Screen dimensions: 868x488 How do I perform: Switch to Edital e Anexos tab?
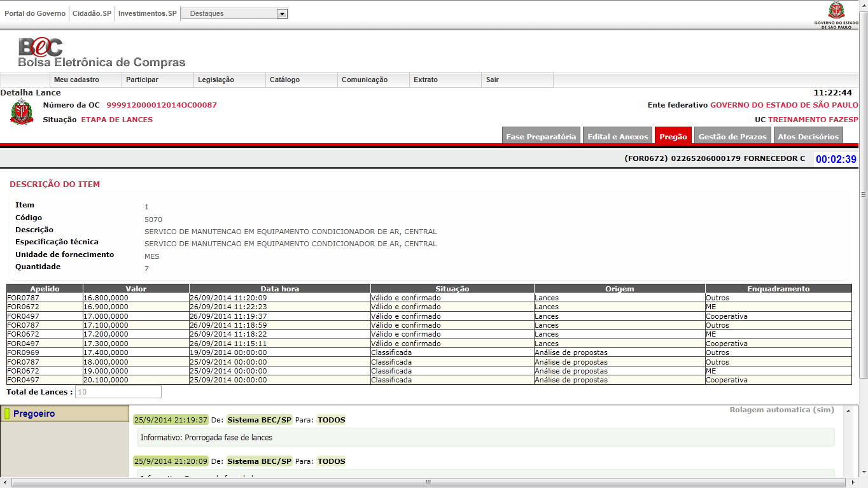pos(618,136)
